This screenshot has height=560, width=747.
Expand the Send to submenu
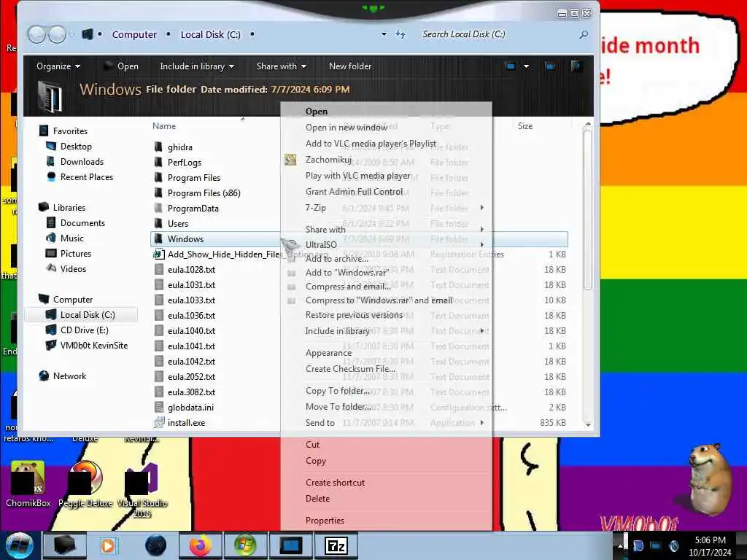[x=481, y=422]
